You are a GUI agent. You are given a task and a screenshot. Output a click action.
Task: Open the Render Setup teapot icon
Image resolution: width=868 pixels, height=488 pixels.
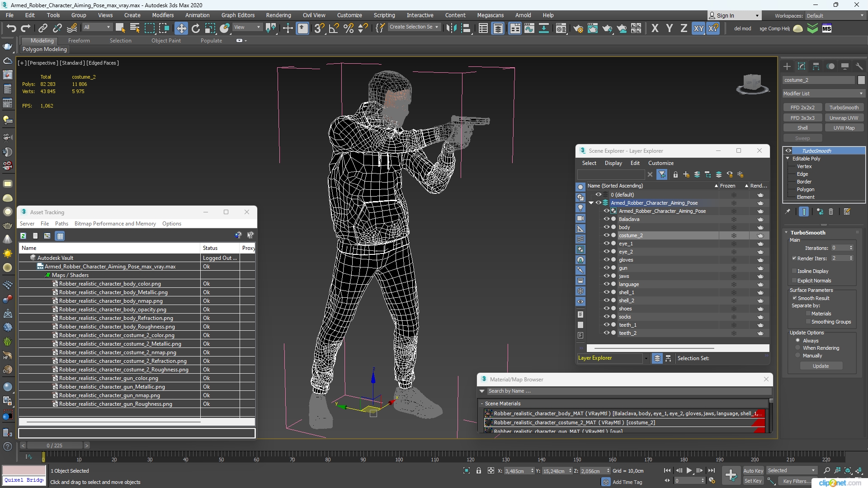[x=578, y=28]
